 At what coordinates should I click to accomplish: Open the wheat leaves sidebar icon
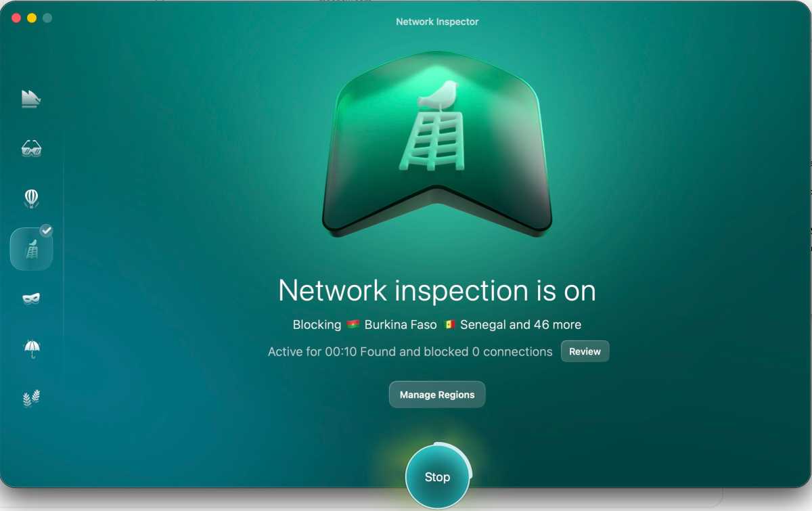(x=31, y=398)
